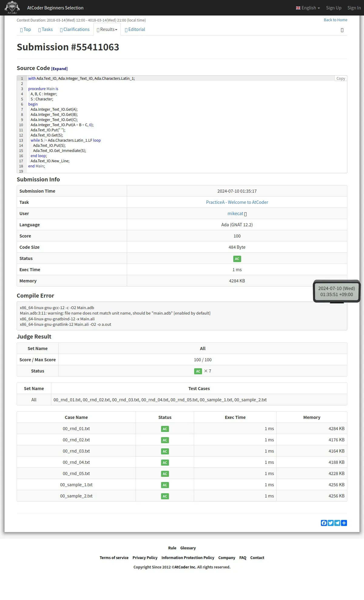This screenshot has width=364, height=600.
Task: Click the Exec Time column header
Action: [x=235, y=417]
